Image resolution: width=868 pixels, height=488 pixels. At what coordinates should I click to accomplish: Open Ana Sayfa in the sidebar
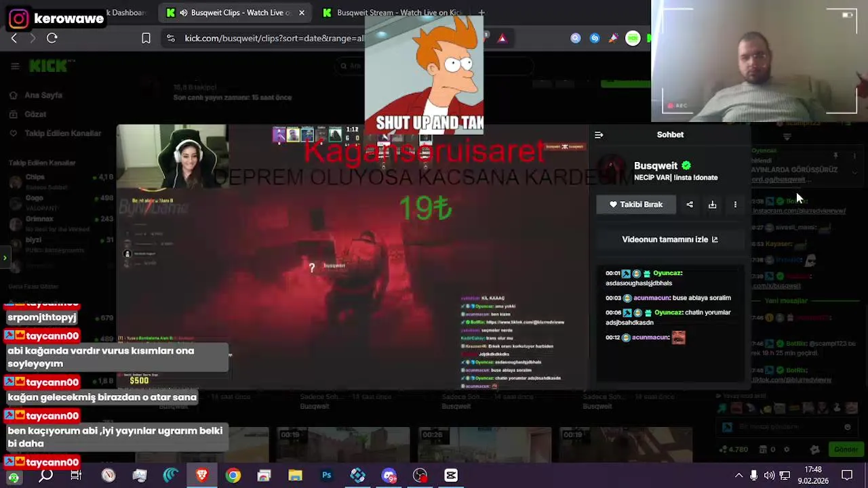(x=43, y=96)
